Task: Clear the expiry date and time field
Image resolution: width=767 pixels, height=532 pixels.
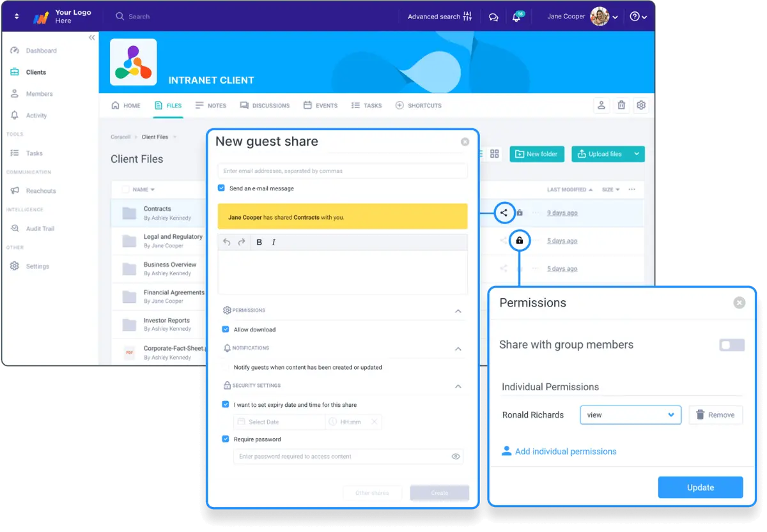Action: tap(375, 422)
